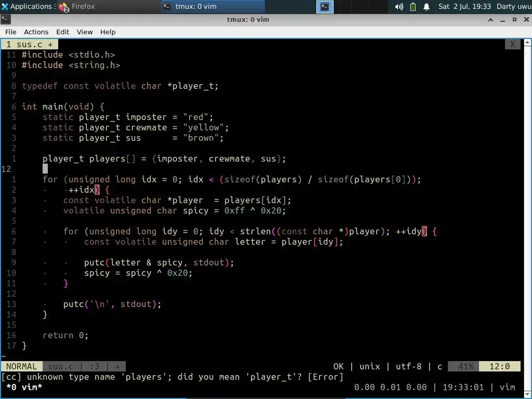This screenshot has height=399, width=532.
Task: Check the battery indicator icon
Action: pos(413,6)
